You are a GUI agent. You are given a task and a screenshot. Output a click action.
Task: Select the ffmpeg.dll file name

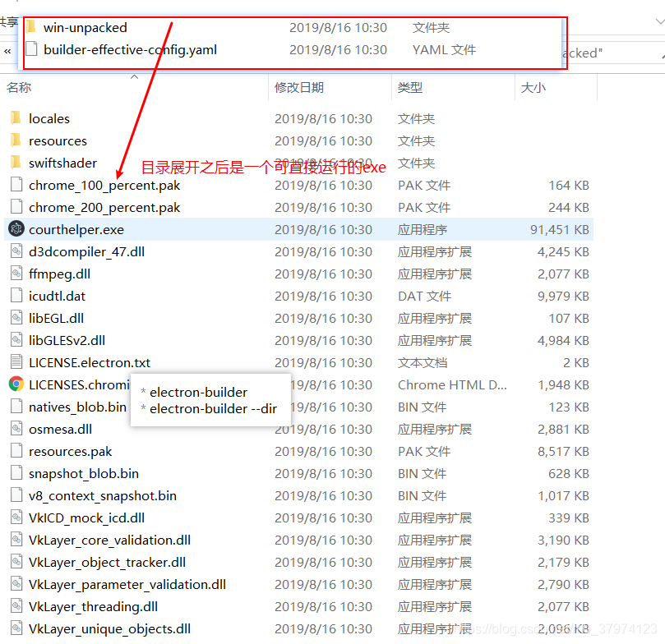point(59,274)
